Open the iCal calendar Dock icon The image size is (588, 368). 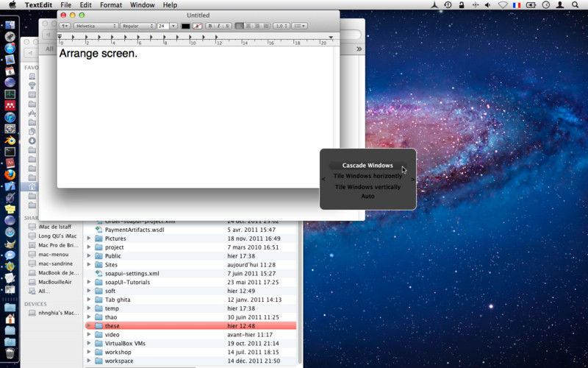click(x=10, y=71)
